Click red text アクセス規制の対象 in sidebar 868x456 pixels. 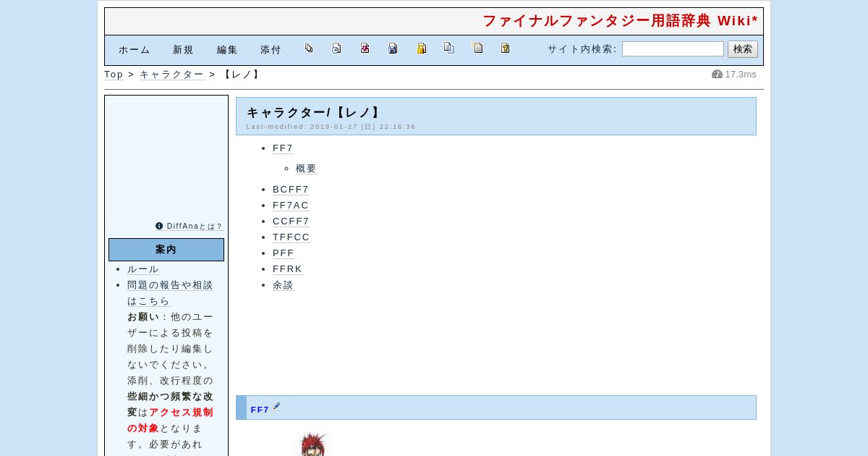(171, 421)
